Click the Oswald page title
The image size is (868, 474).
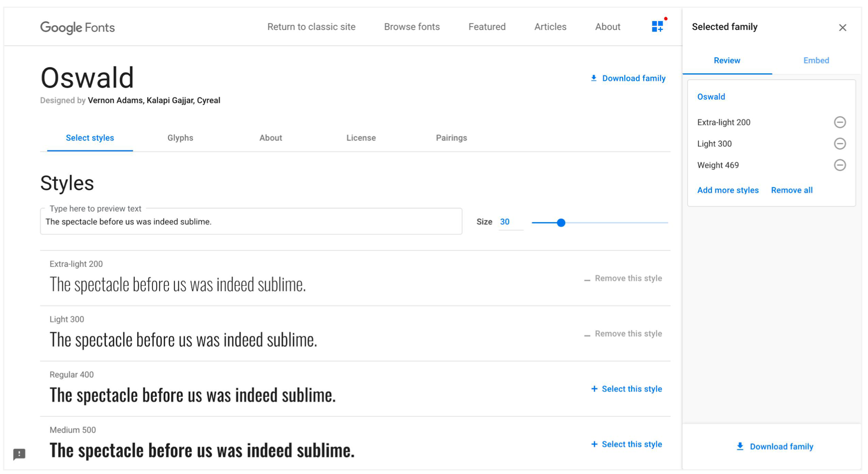click(88, 78)
